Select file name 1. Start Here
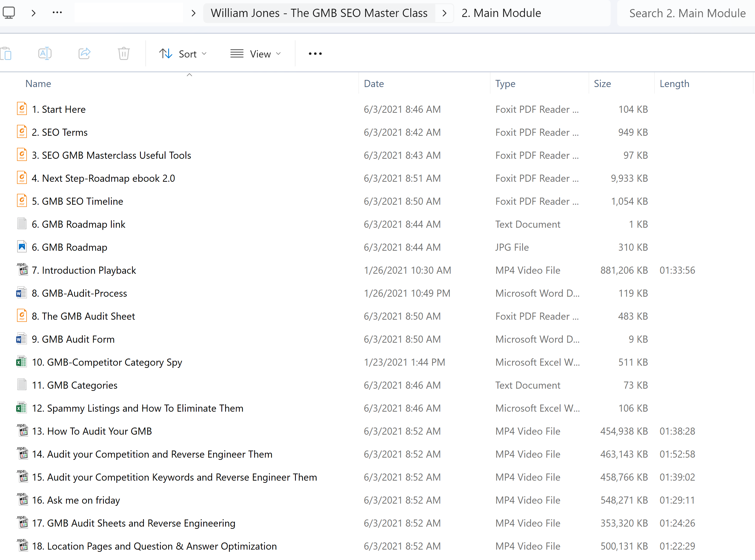 point(59,109)
